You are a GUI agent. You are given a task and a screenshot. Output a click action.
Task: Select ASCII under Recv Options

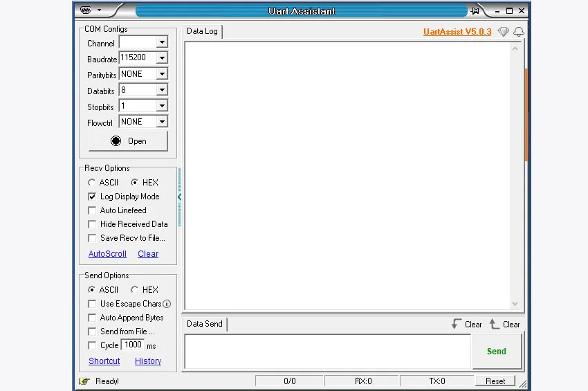click(x=92, y=183)
